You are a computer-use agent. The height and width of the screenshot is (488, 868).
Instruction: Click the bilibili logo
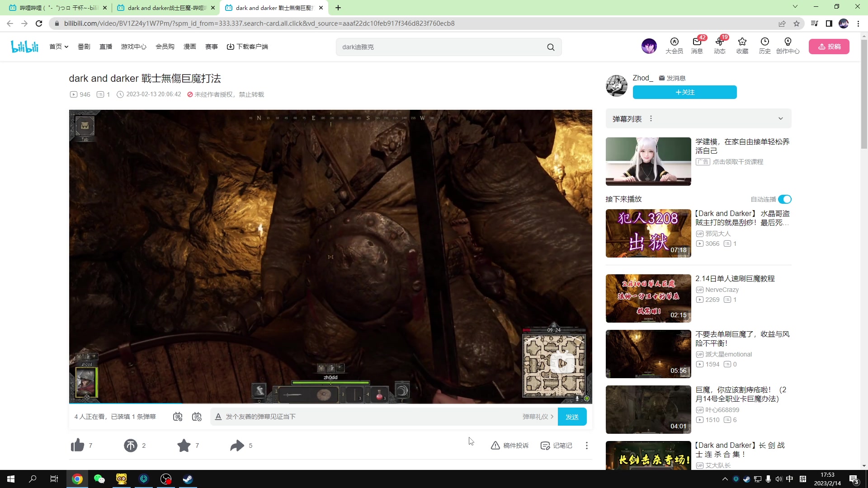(24, 47)
